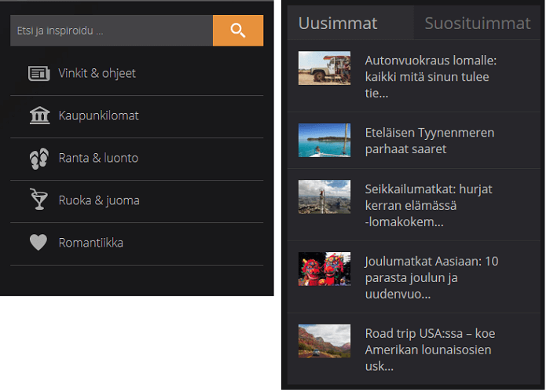The height and width of the screenshot is (392, 550).
Task: Read 'Eteläisen Tyynenmeren parhaat saaret' article
Action: (430, 141)
